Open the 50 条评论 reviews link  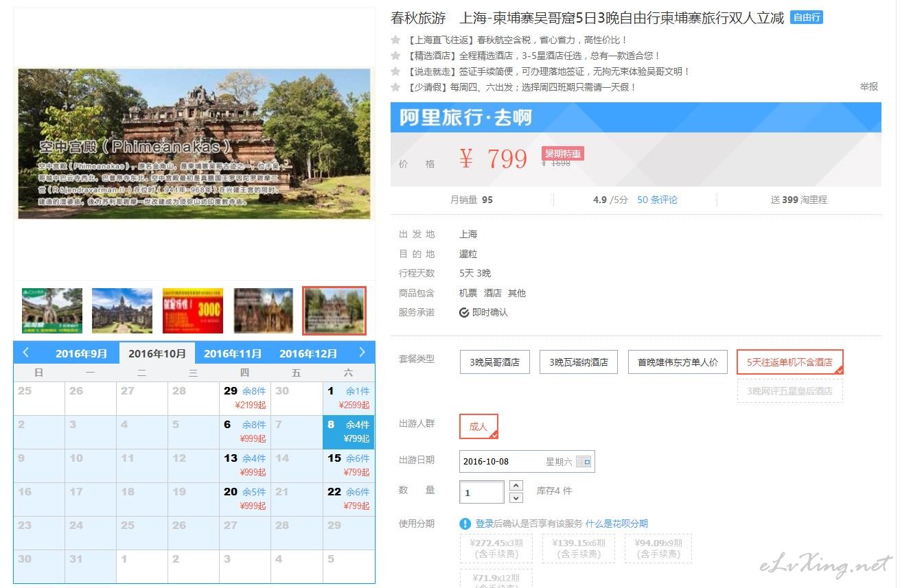(657, 200)
